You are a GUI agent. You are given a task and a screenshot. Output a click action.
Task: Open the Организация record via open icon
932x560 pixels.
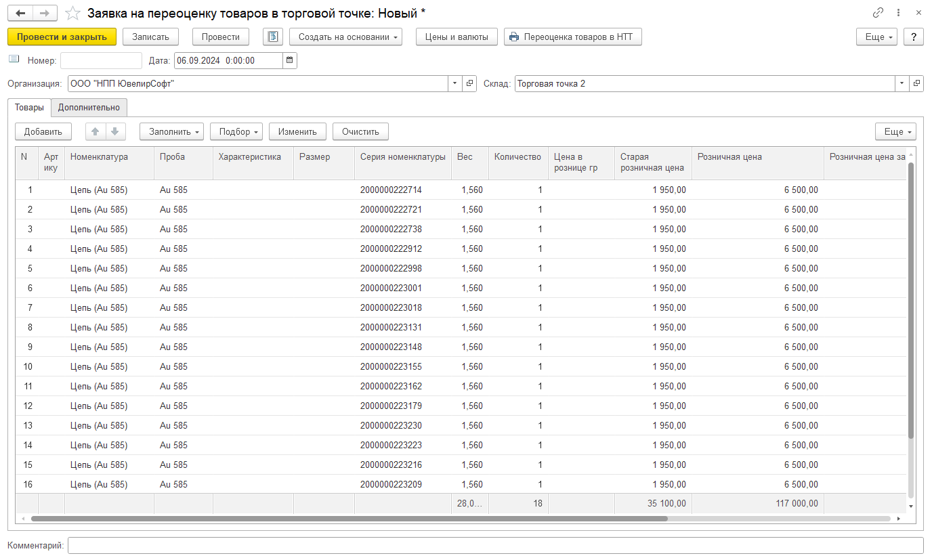coord(470,83)
